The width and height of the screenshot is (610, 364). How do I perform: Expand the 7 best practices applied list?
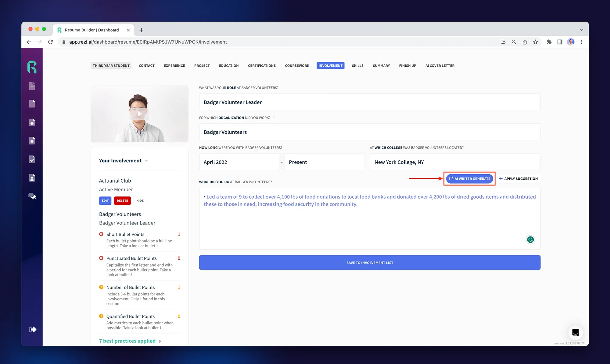click(x=130, y=341)
